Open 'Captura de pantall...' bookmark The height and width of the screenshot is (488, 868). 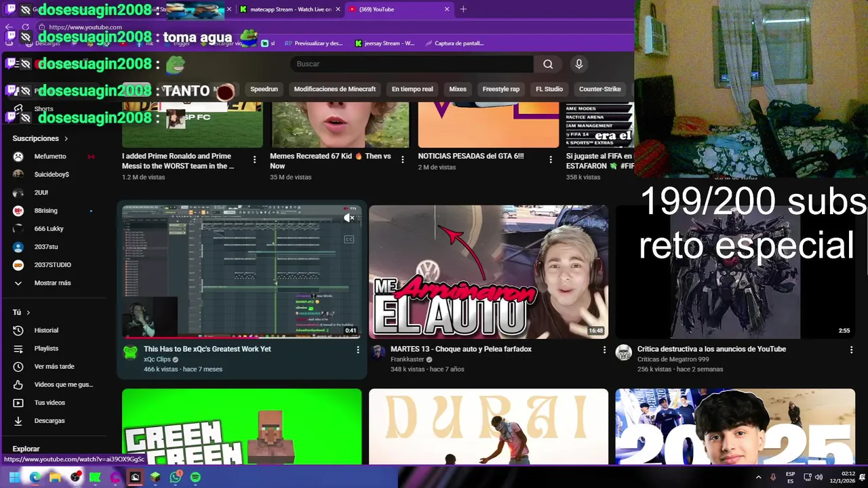click(x=454, y=43)
